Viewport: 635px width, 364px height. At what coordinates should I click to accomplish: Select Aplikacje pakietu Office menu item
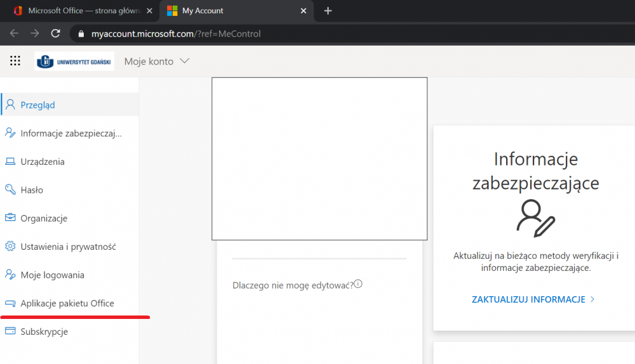pyautogui.click(x=67, y=304)
